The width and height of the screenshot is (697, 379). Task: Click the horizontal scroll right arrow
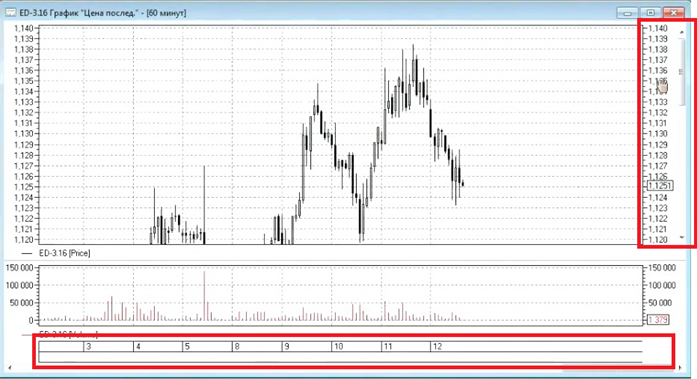click(x=680, y=368)
